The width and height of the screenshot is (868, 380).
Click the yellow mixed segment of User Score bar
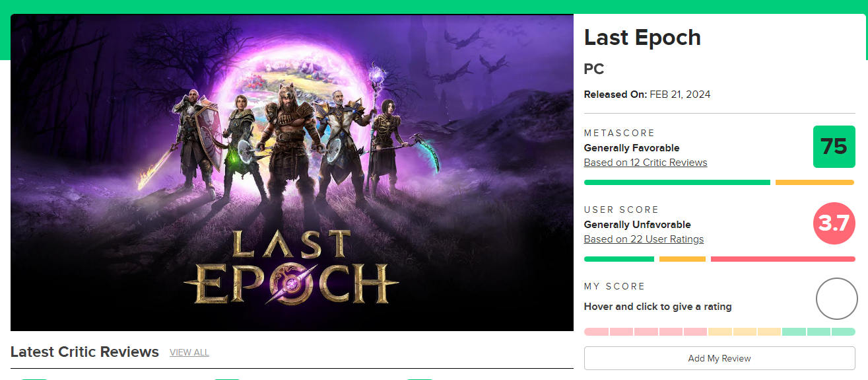[682, 259]
